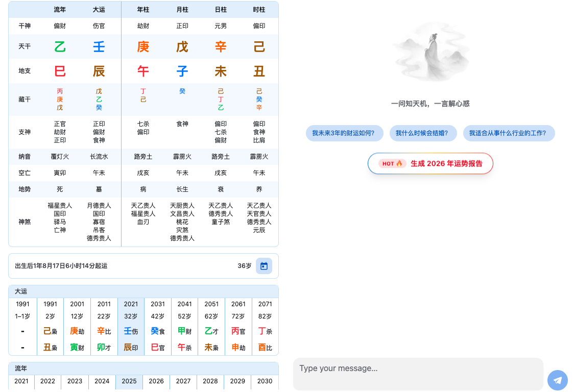Image resolution: width=574 pixels, height=392 pixels.
Task: Click the 日柱 heavenly stem 辛
Action: tap(221, 47)
